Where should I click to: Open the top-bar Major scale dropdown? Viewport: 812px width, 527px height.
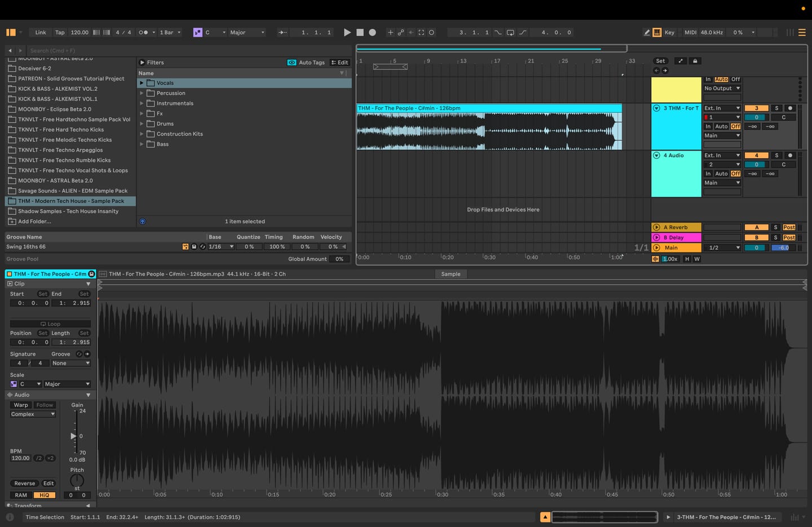pyautogui.click(x=247, y=32)
